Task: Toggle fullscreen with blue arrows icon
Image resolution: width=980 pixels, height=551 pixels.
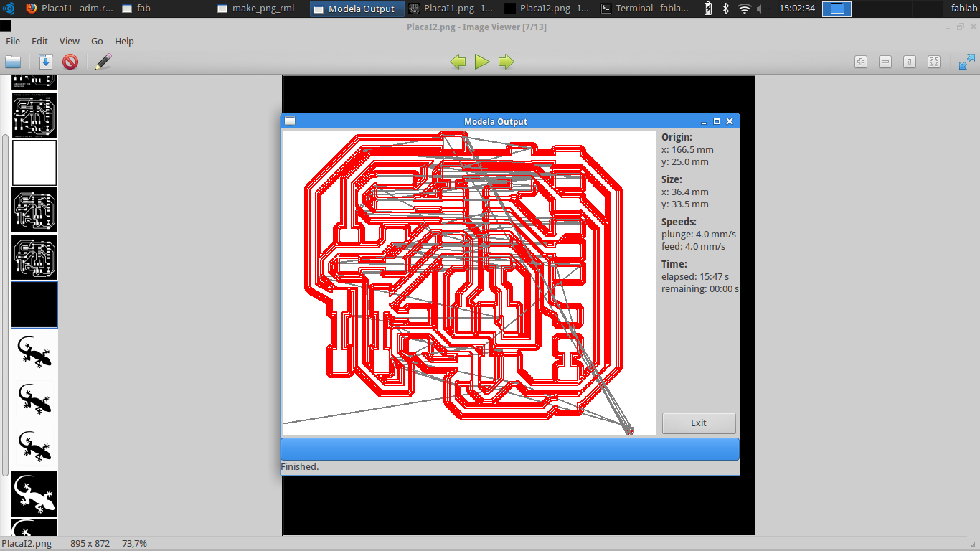Action: coord(967,62)
